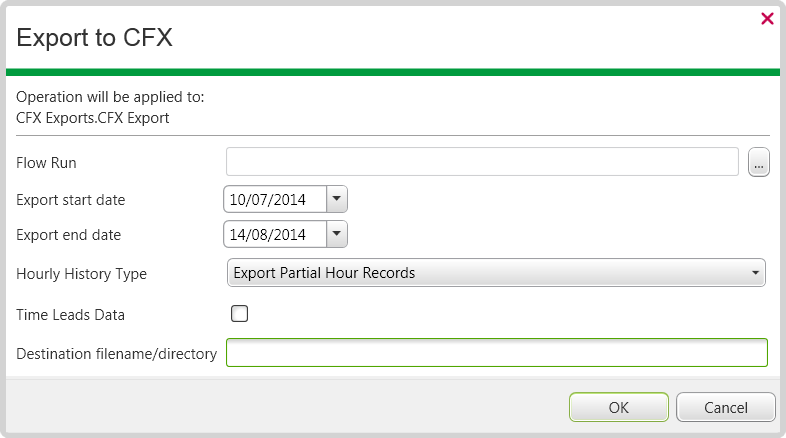Open the Export end date calendar dropdown
The width and height of the screenshot is (786, 438).
click(x=337, y=235)
